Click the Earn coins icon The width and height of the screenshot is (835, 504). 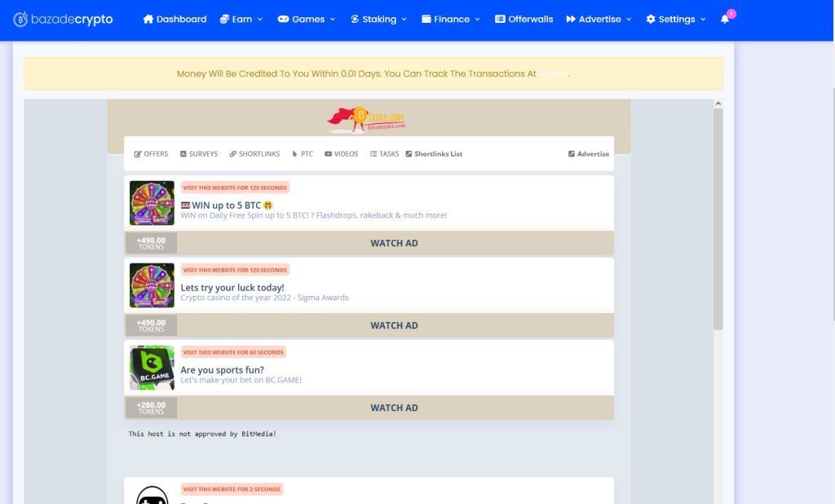tap(224, 20)
